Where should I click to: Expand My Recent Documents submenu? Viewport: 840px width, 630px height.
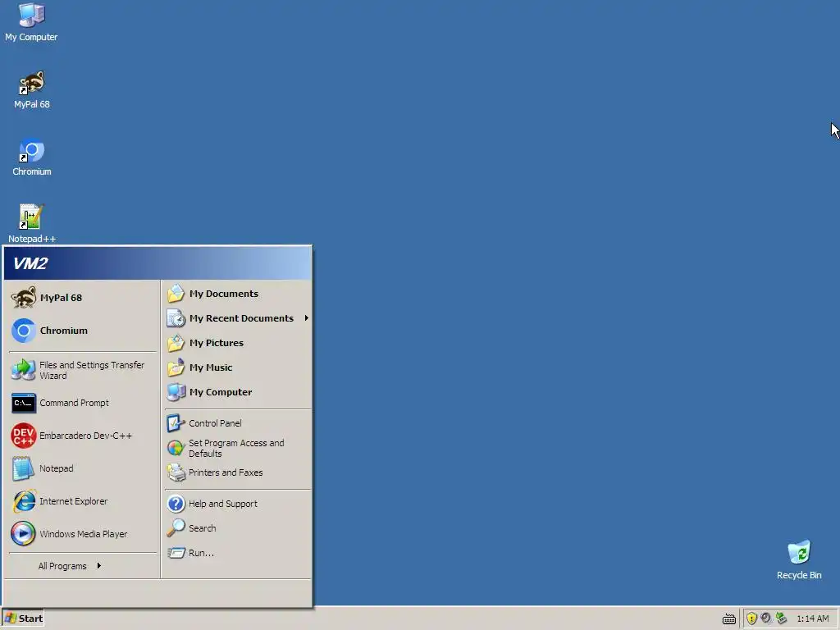point(237,318)
